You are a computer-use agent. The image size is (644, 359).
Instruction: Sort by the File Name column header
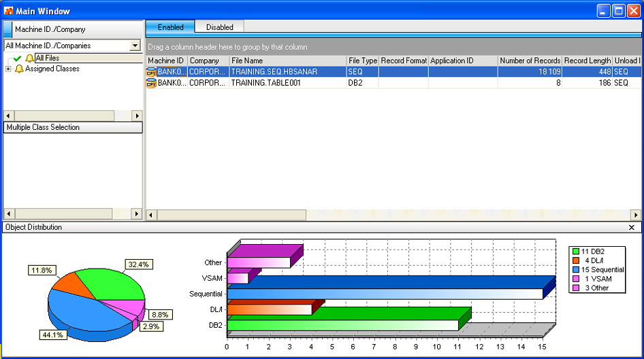pos(287,61)
